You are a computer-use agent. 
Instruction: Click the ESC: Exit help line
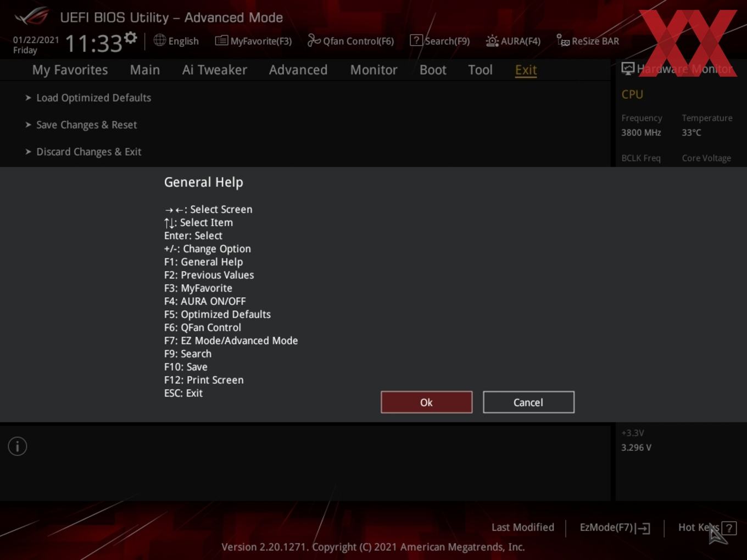183,393
